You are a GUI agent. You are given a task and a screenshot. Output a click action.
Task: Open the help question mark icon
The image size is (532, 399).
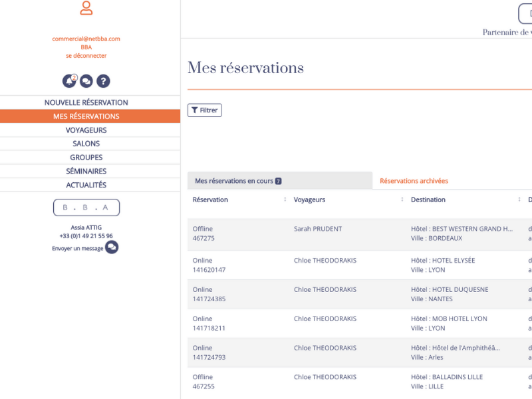click(x=103, y=81)
